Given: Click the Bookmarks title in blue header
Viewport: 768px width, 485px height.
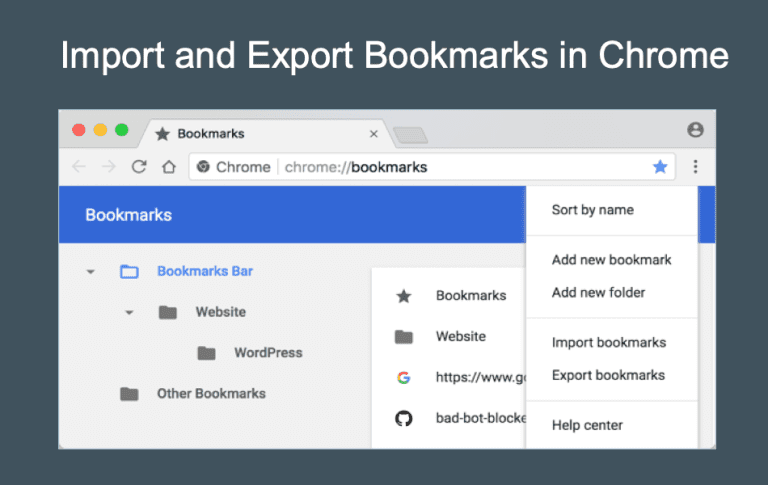Looking at the screenshot, I should [128, 215].
